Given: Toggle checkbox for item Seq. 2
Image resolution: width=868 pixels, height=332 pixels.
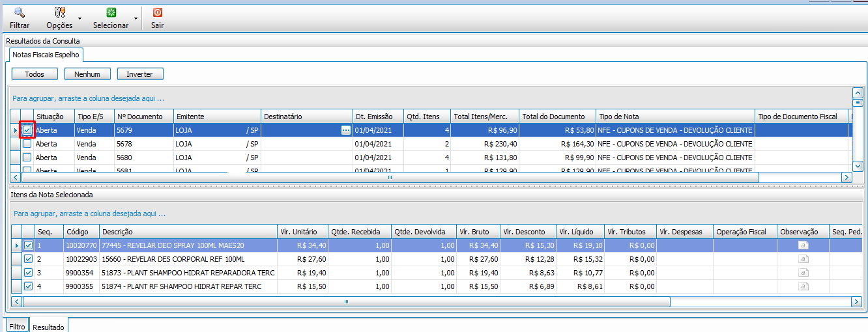Looking at the screenshot, I should coord(28,259).
